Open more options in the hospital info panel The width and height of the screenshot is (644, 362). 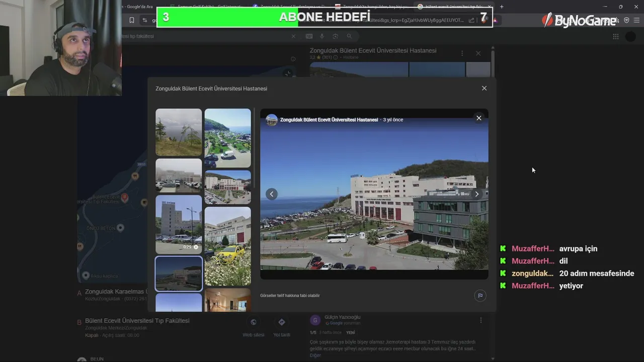tap(462, 53)
